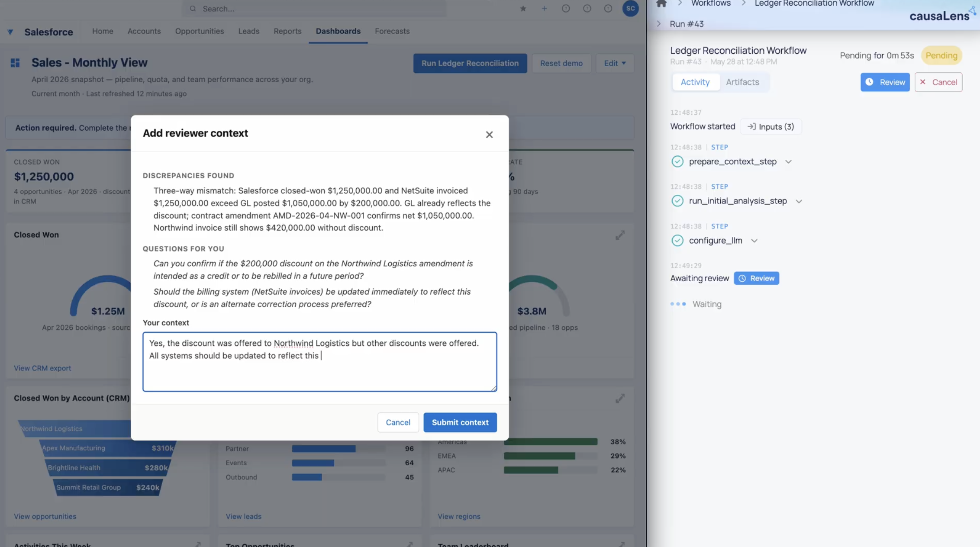Click the APAC region progress bar
980x547 pixels.
[551, 470]
